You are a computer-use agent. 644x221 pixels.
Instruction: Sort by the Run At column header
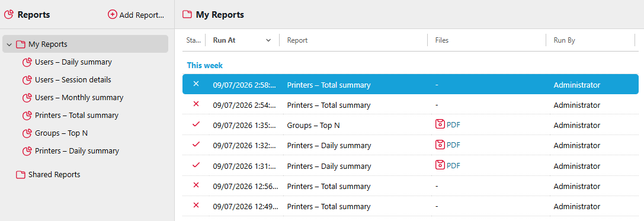click(x=225, y=40)
